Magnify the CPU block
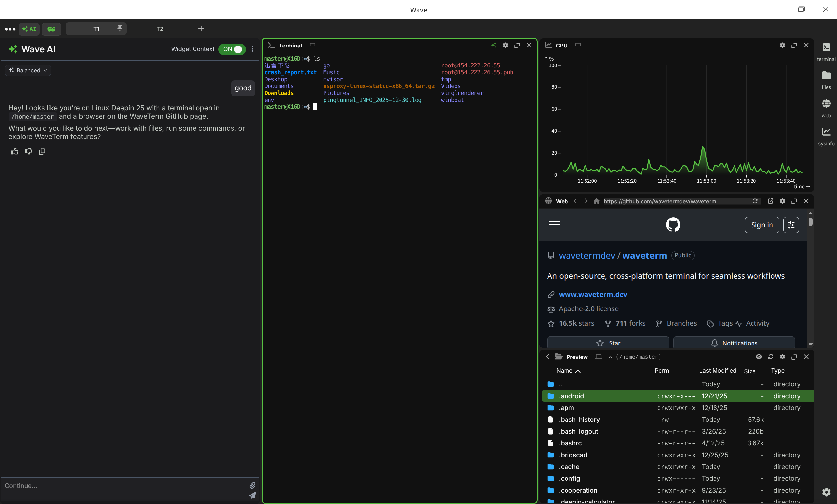This screenshot has width=837, height=504. point(794,45)
